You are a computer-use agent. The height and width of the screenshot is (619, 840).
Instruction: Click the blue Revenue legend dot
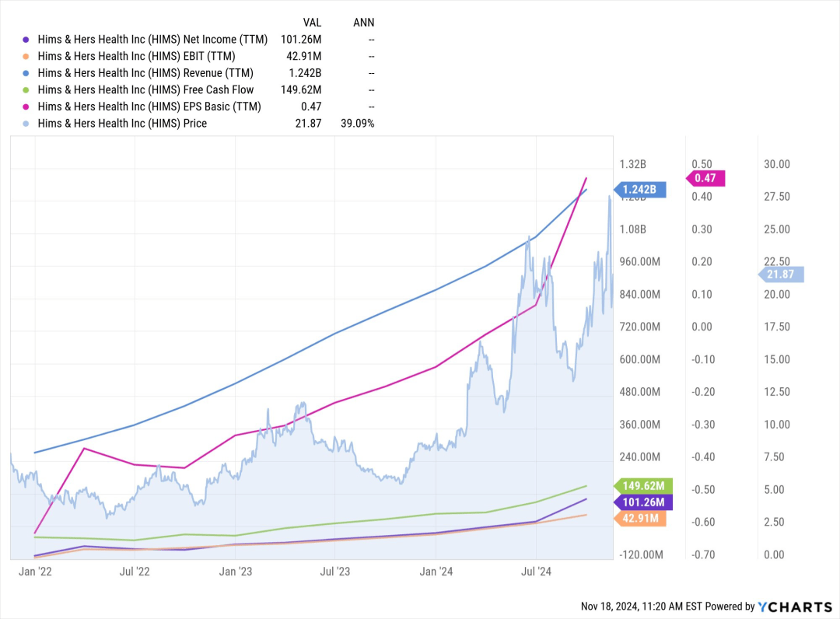(26, 73)
